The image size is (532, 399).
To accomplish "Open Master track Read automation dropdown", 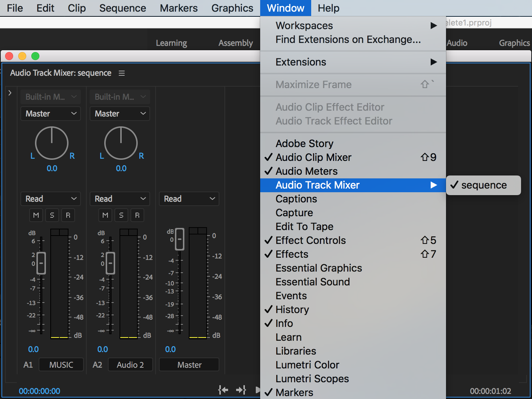I will (189, 199).
